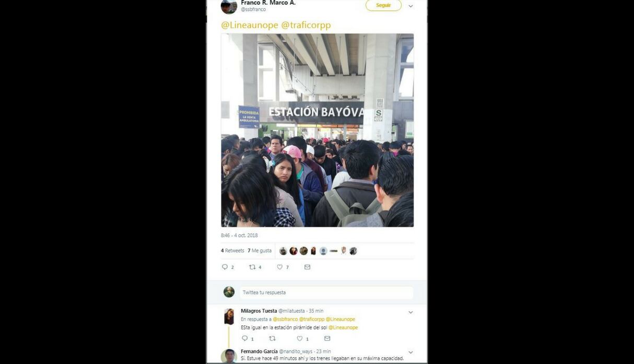The height and width of the screenshot is (364, 634).
Task: Like the main tweet with heart icon
Action: [x=280, y=267]
